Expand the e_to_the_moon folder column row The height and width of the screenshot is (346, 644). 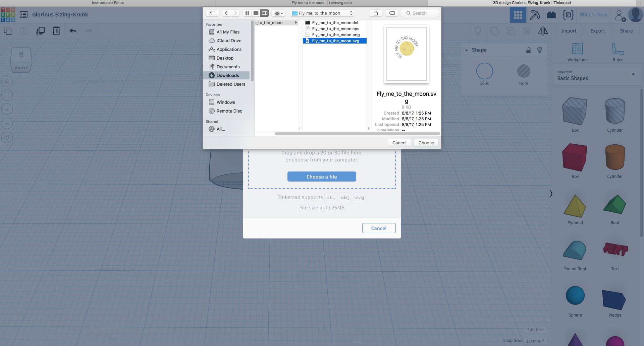(276, 23)
